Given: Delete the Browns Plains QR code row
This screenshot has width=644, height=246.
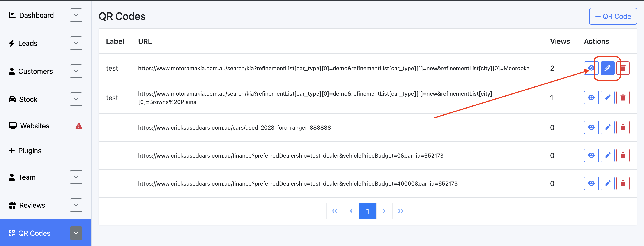Looking at the screenshot, I should [623, 98].
